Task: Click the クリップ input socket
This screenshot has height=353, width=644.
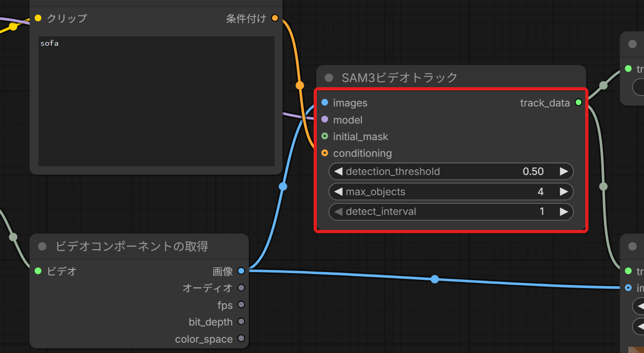Action: tap(38, 18)
